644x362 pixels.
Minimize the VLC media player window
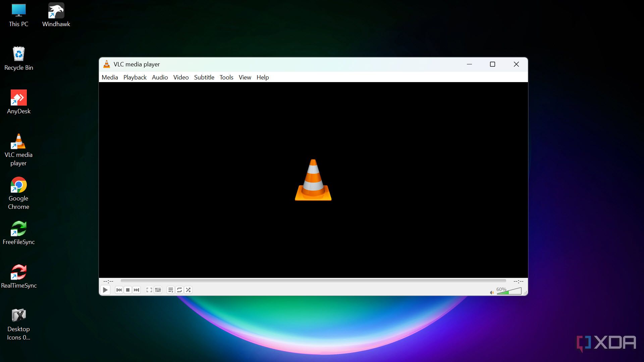(469, 64)
